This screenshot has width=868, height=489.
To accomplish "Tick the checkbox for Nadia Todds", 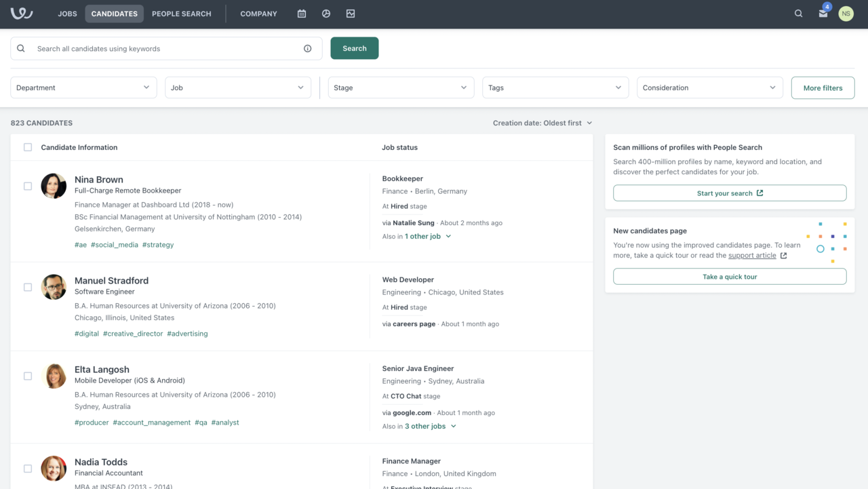I will [28, 469].
